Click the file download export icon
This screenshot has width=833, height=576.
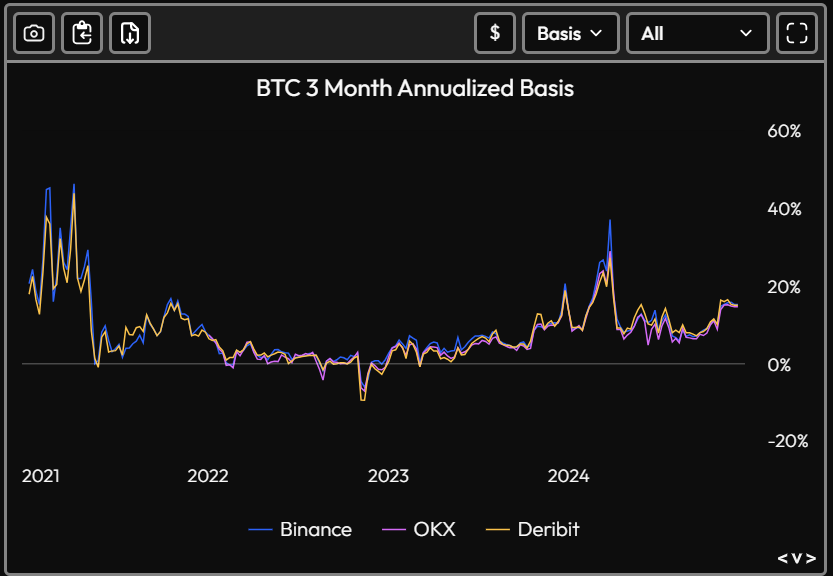pyautogui.click(x=129, y=33)
